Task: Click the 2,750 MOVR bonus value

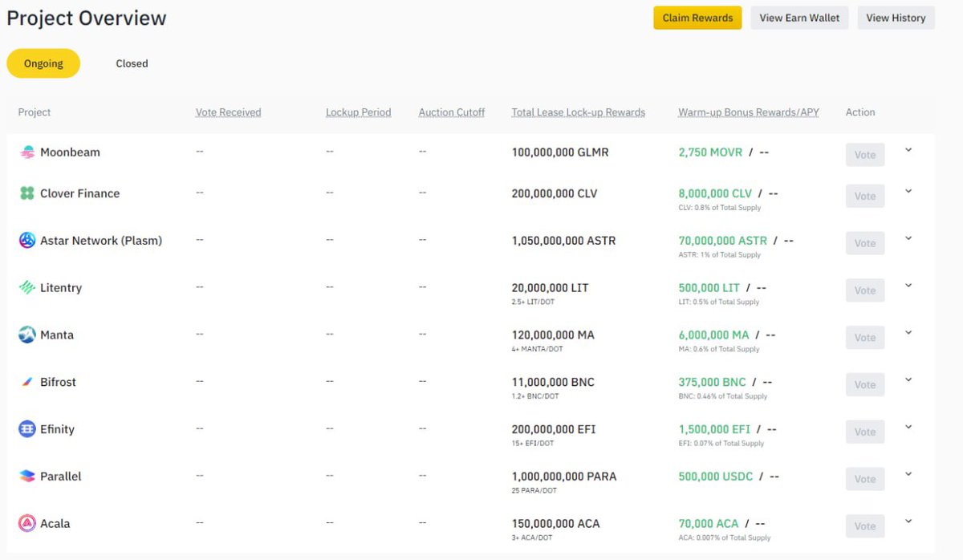Action: pyautogui.click(x=710, y=152)
